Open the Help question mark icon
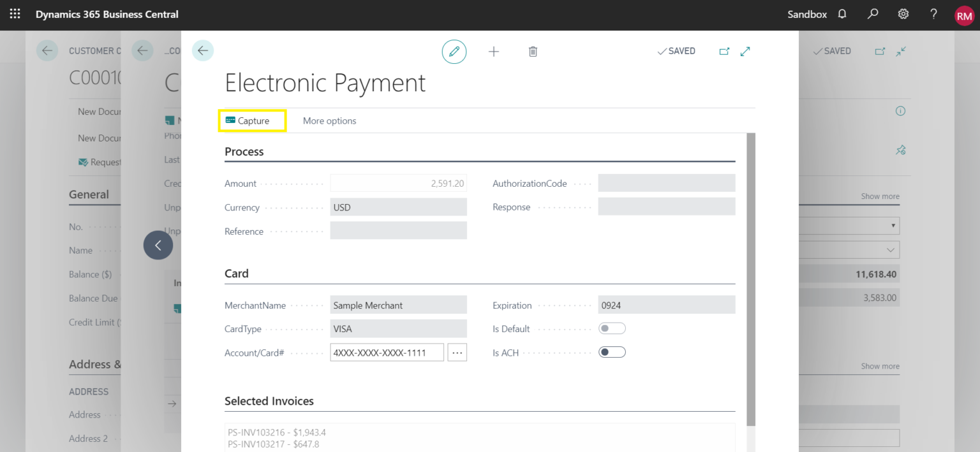Image resolution: width=980 pixels, height=452 pixels. 933,13
